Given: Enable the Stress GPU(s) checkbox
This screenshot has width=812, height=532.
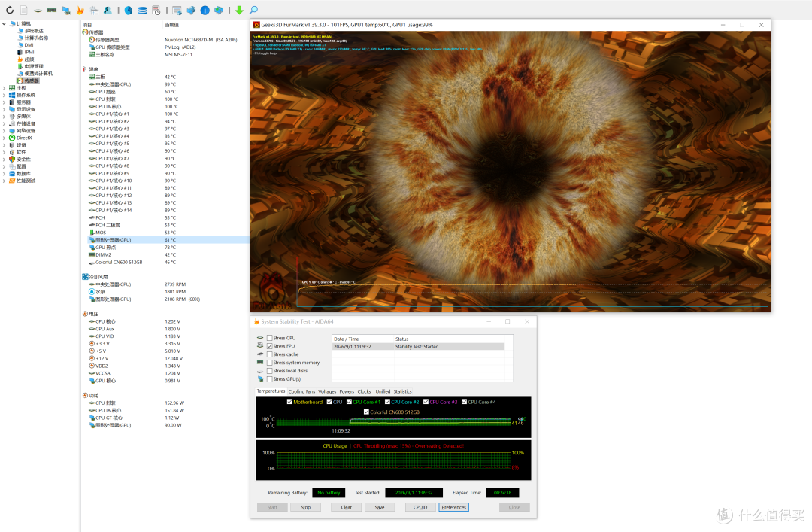Looking at the screenshot, I should (270, 379).
